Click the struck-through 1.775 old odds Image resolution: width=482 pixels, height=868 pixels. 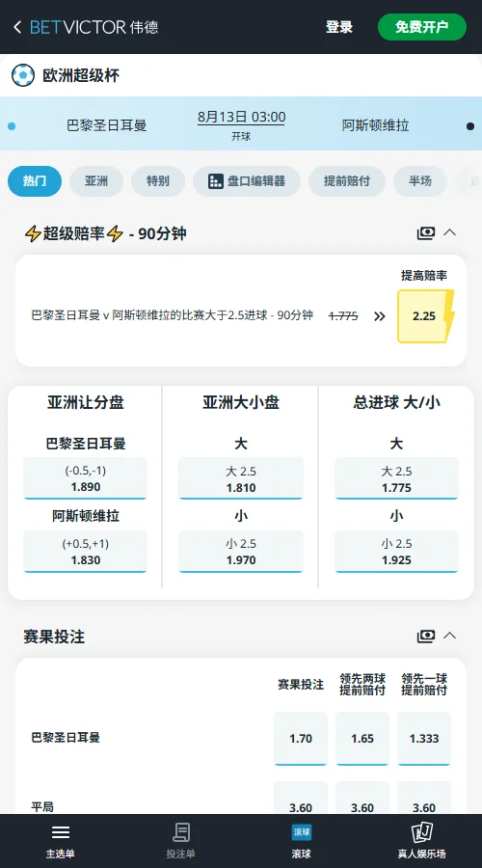click(343, 316)
